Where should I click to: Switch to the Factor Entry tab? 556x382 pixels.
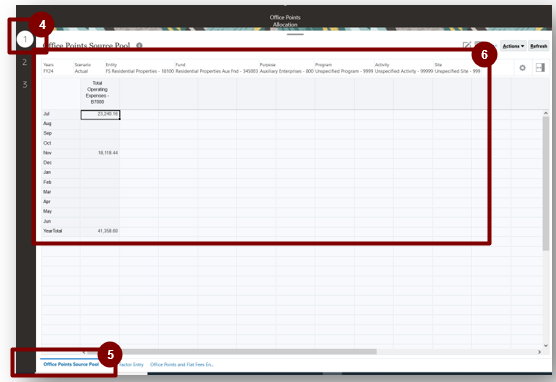point(132,365)
